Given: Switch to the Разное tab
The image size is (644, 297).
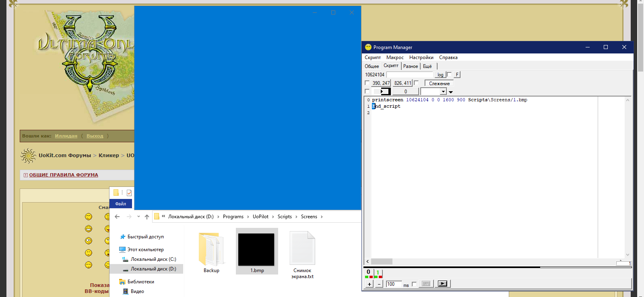Looking at the screenshot, I should [x=410, y=66].
